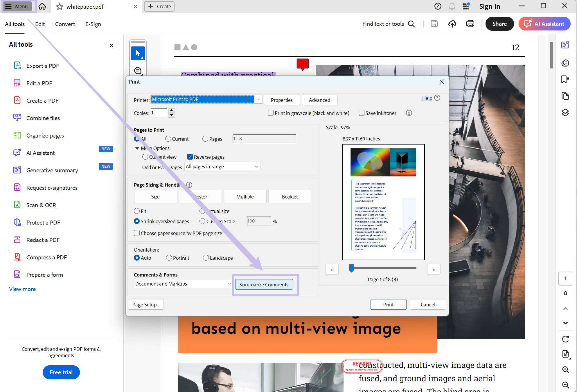Open printer Properties
Viewport: 577px width, 392px height.
(x=282, y=100)
